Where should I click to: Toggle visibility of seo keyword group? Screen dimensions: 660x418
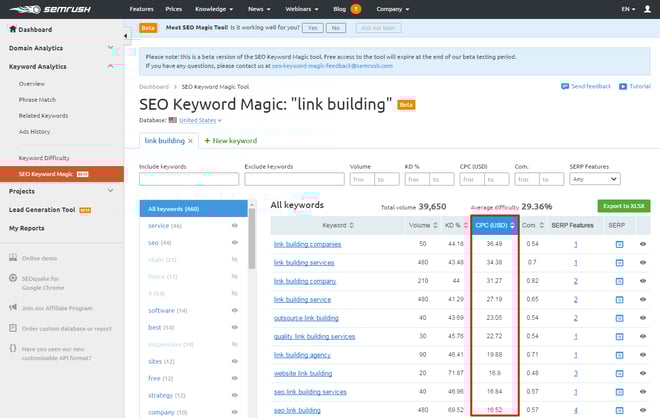235,242
